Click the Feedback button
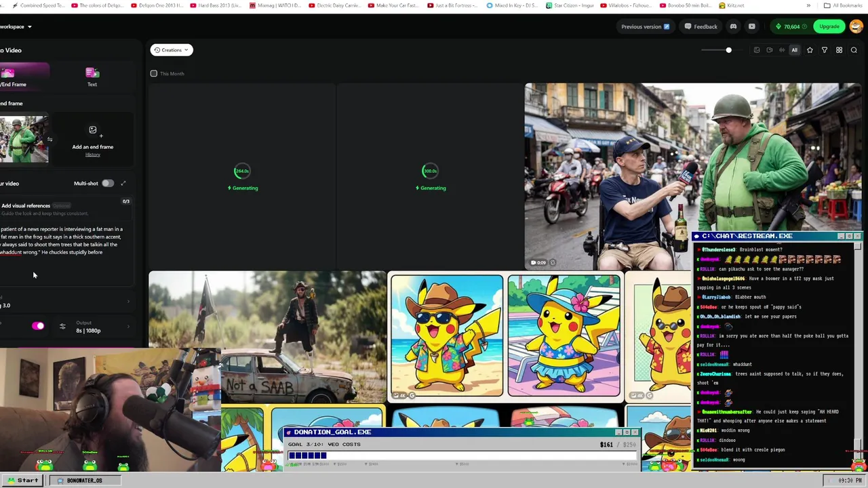The height and width of the screenshot is (488, 868). pyautogui.click(x=701, y=26)
